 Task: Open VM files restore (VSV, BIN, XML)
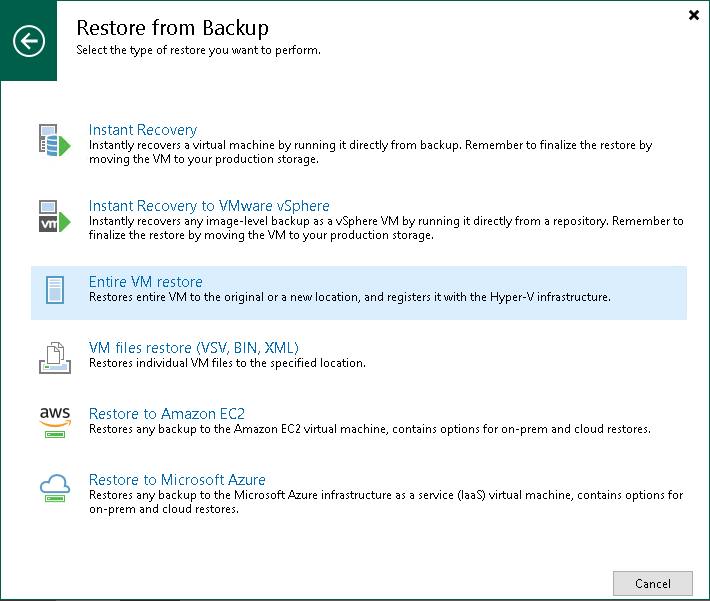(x=194, y=348)
